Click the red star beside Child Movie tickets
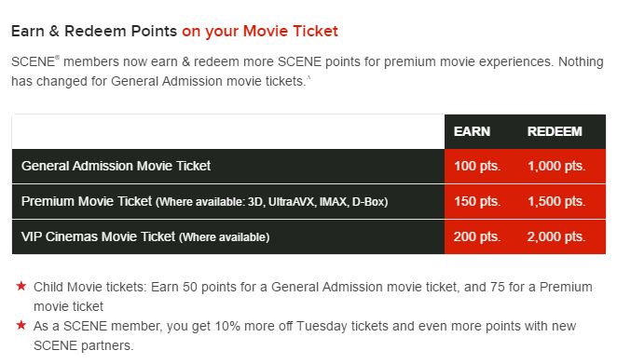The image size is (617, 364). pyautogui.click(x=21, y=286)
